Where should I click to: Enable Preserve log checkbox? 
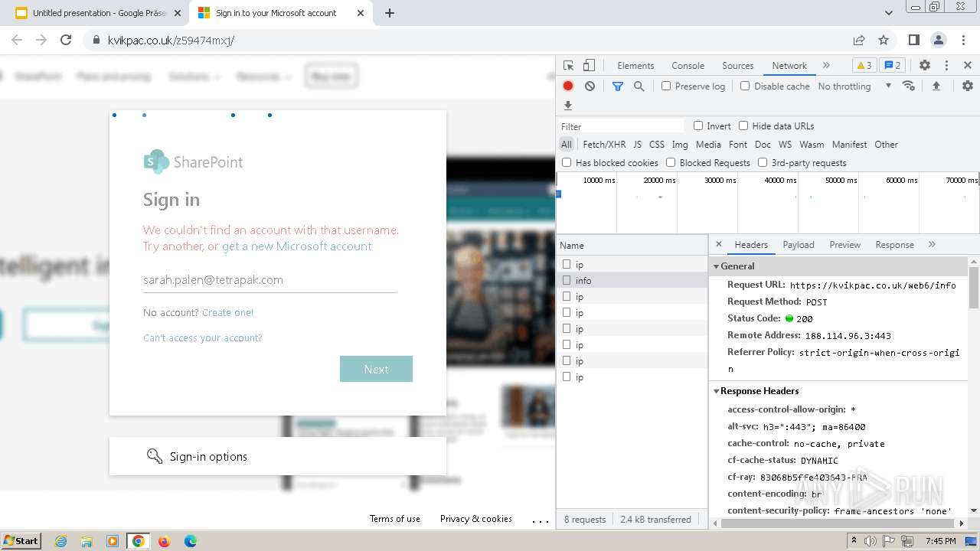666,86
